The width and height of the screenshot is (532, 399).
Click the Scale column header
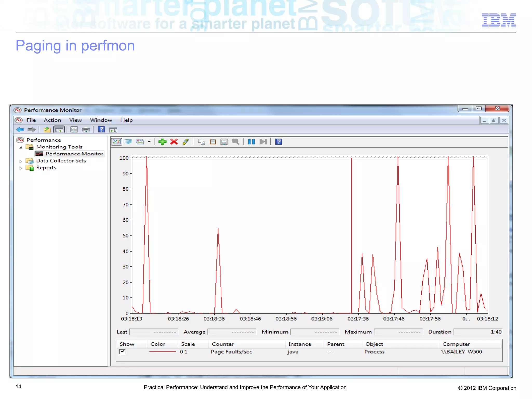tap(193, 344)
